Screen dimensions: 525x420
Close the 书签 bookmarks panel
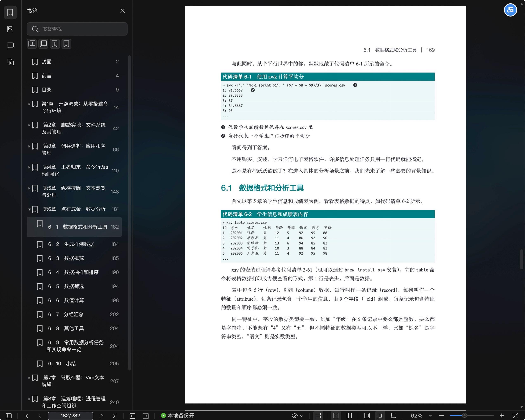click(x=123, y=11)
